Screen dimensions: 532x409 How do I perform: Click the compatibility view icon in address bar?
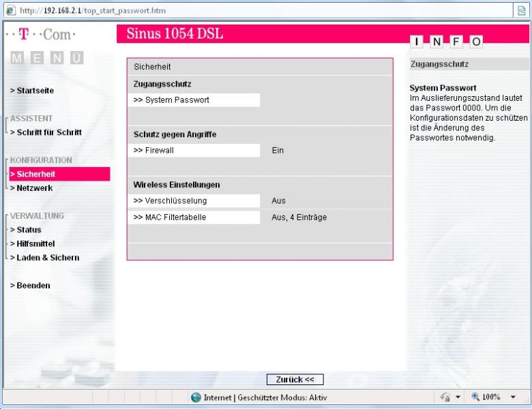point(522,10)
